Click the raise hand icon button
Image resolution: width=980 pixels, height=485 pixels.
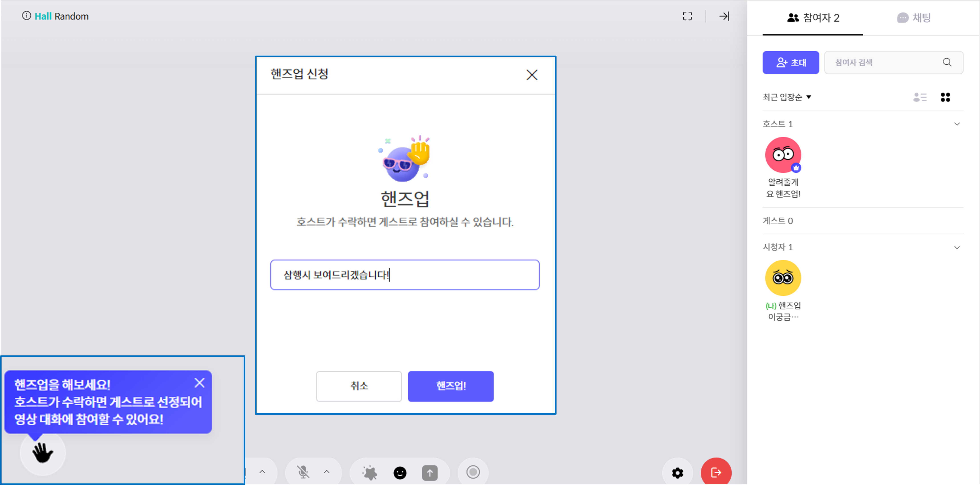point(43,453)
